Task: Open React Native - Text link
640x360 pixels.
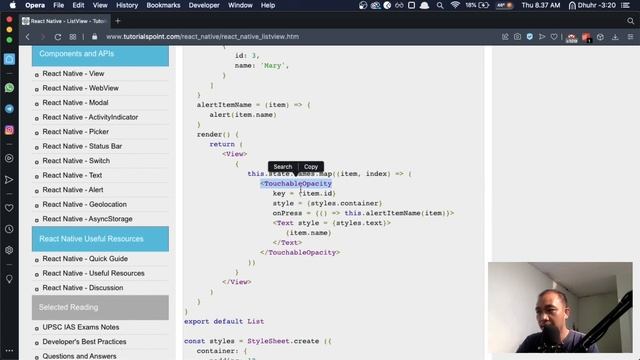Action: point(72,175)
